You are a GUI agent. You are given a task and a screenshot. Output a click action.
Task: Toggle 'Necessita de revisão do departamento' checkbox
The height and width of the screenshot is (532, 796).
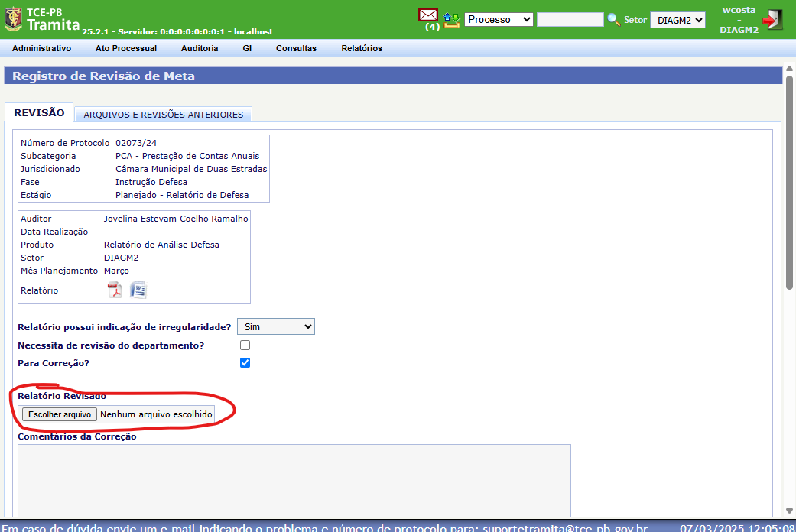click(x=245, y=345)
